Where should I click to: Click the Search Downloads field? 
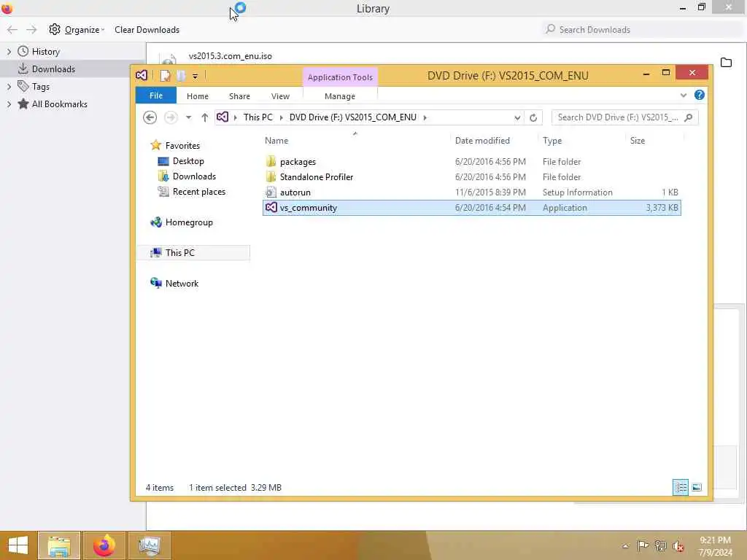click(641, 29)
